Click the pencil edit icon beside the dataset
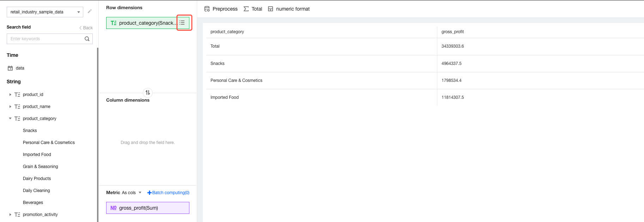Image resolution: width=644 pixels, height=222 pixels. (x=90, y=12)
